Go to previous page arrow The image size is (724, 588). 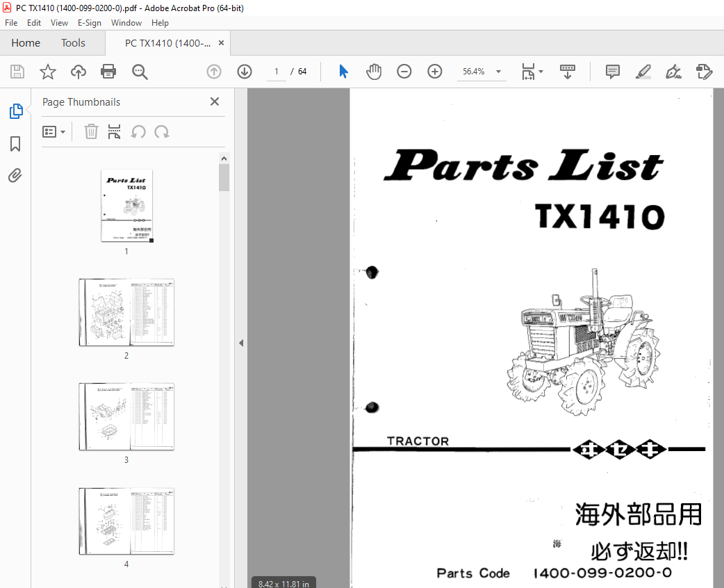click(214, 72)
